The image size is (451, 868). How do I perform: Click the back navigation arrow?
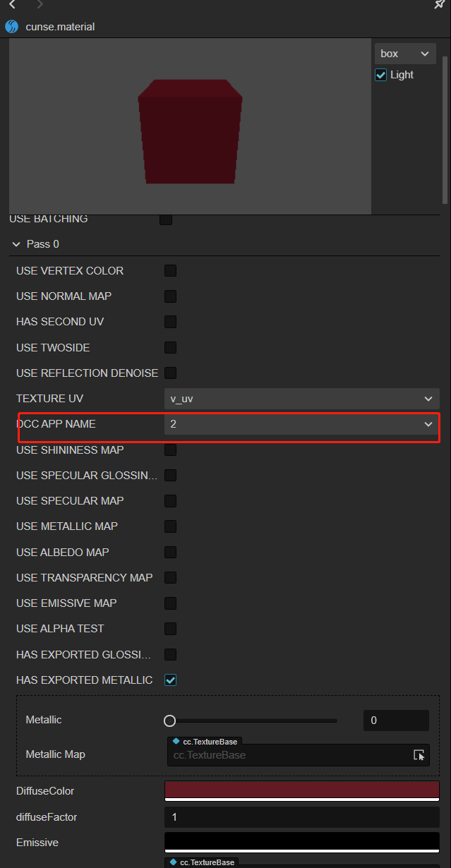13,4
